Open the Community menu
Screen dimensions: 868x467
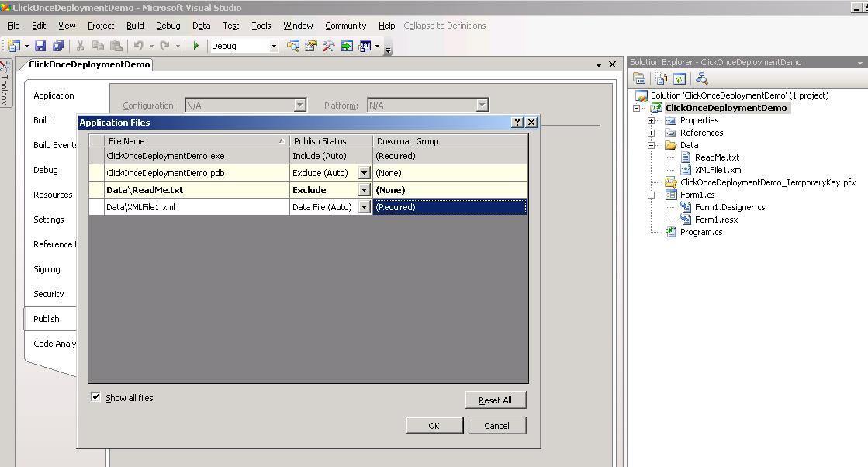point(345,26)
